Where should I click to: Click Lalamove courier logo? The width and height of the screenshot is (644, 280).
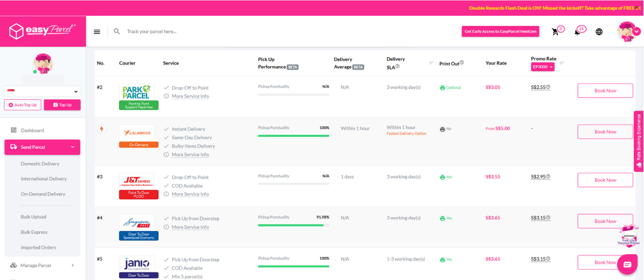(x=137, y=133)
